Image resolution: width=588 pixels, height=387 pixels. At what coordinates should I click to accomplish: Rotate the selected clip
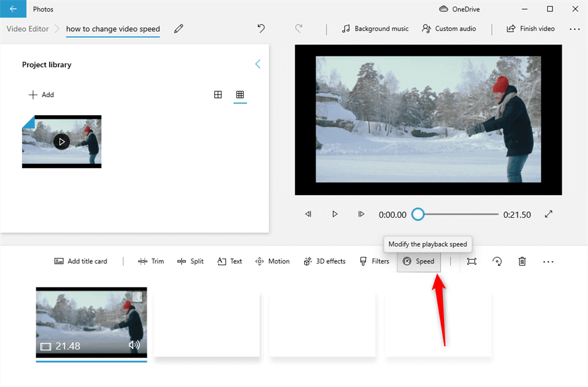pyautogui.click(x=497, y=262)
